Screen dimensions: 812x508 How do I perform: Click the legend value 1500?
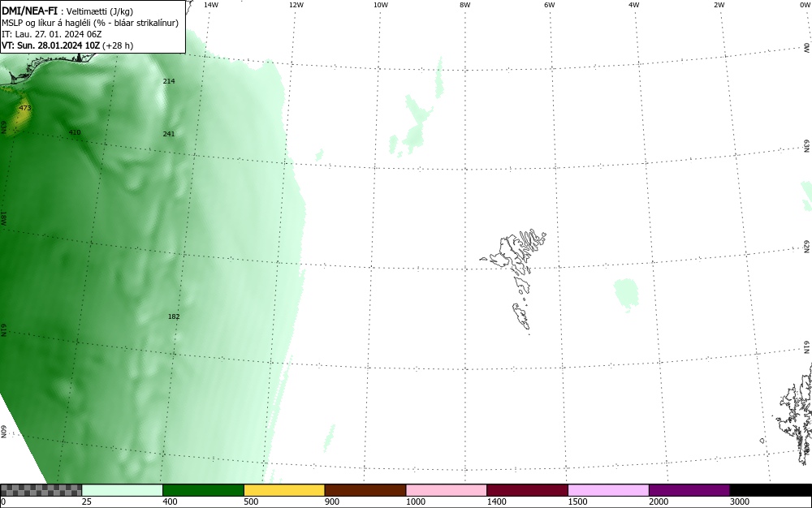[x=577, y=502]
